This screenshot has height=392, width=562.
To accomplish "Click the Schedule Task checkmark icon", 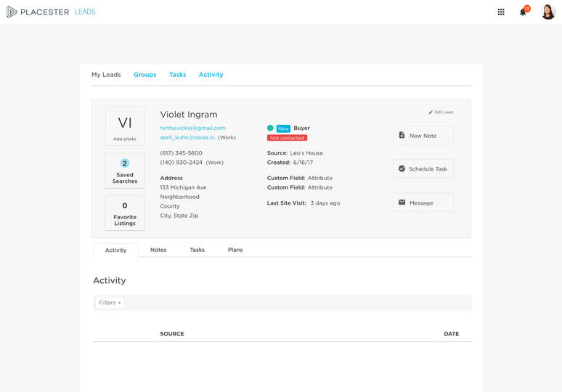I will 402,168.
